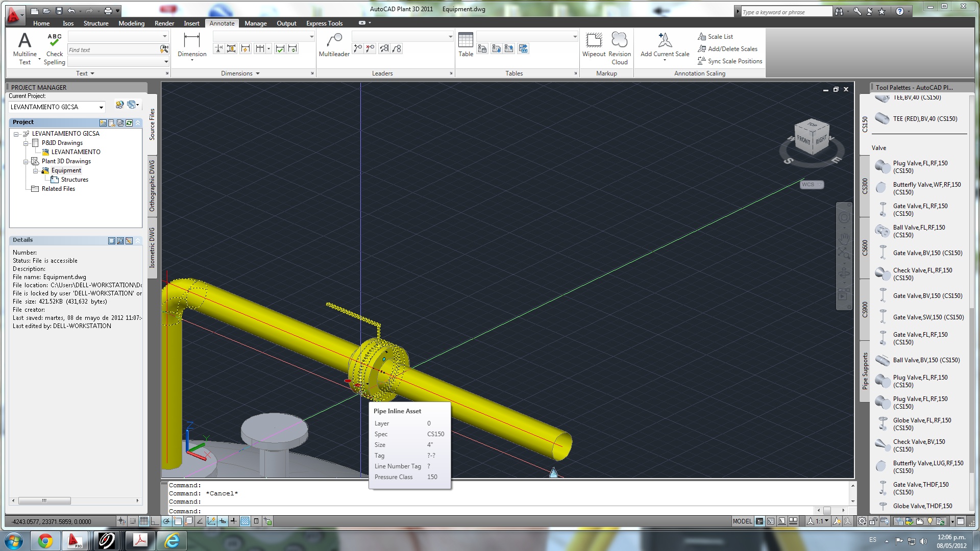Toggle Polar Tracking in the status bar

166,521
